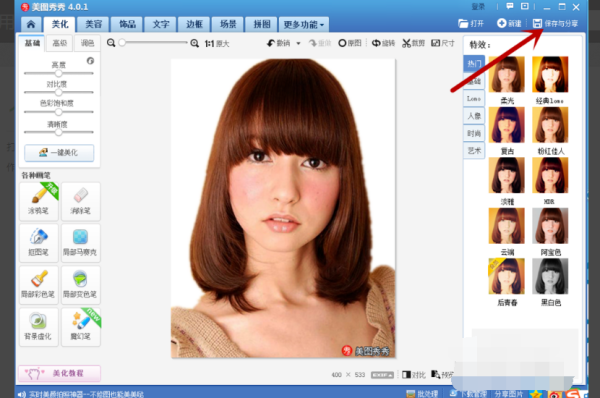Switch to the 拼图 tab

click(x=262, y=24)
